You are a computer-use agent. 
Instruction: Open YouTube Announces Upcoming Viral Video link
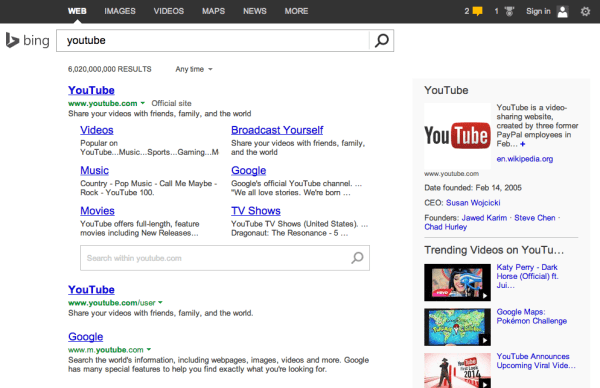(536, 361)
